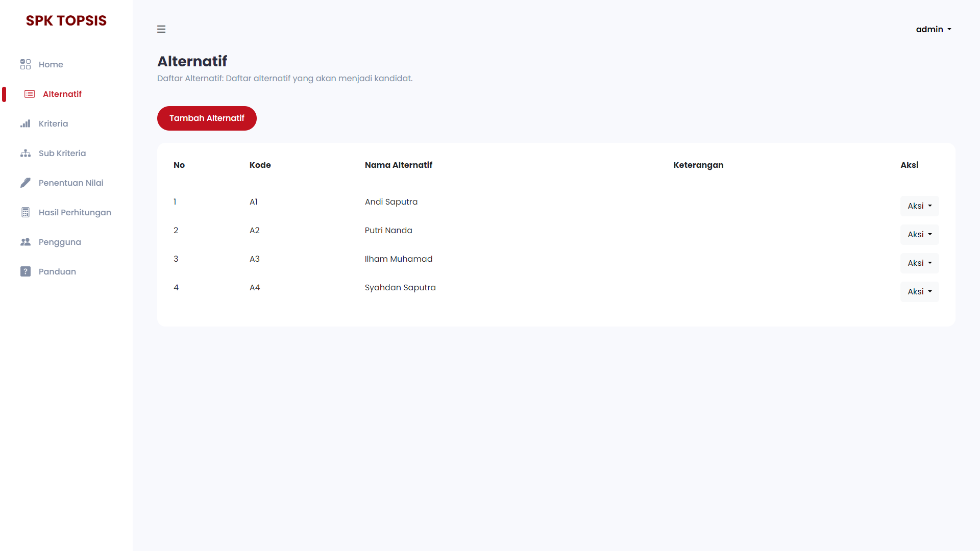Click the code cell A2
This screenshot has height=551, width=980.
(x=254, y=230)
